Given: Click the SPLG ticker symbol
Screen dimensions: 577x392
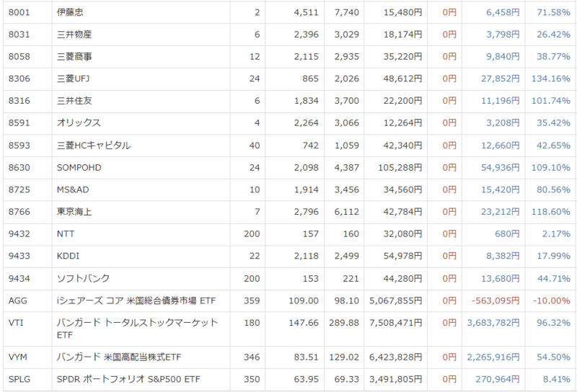Looking at the screenshot, I should 19,379.
